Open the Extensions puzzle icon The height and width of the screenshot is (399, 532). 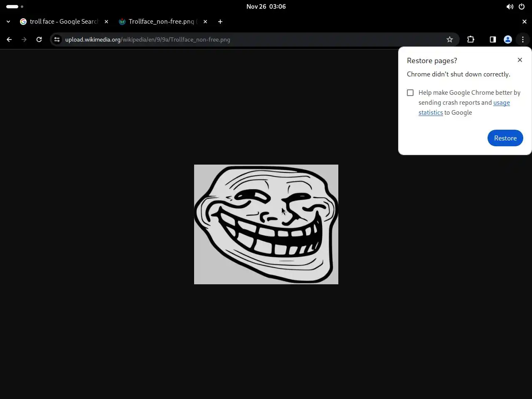coord(471,39)
